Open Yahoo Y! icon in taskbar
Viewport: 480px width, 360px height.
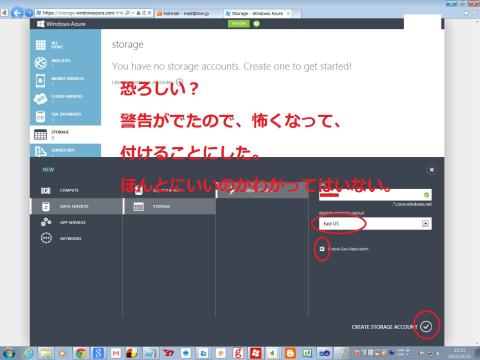[x=168, y=353]
